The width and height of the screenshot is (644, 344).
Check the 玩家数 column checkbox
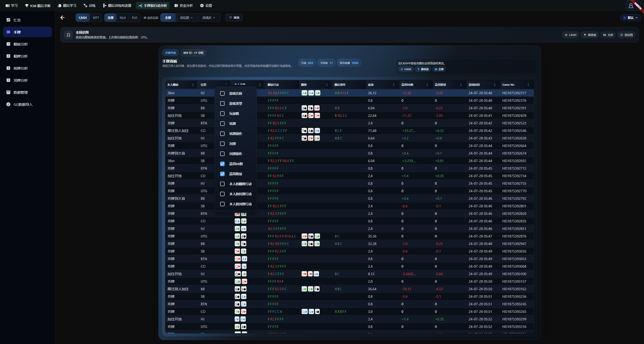pyautogui.click(x=222, y=114)
